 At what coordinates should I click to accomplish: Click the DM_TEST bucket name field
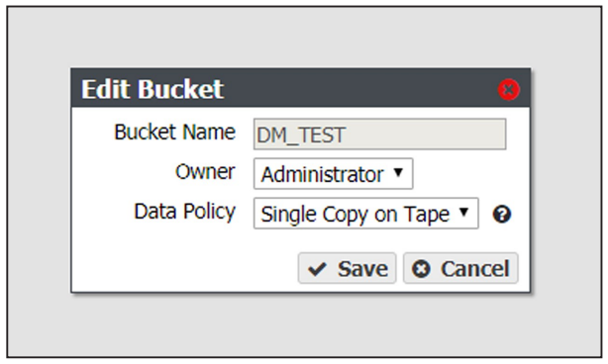point(379,134)
